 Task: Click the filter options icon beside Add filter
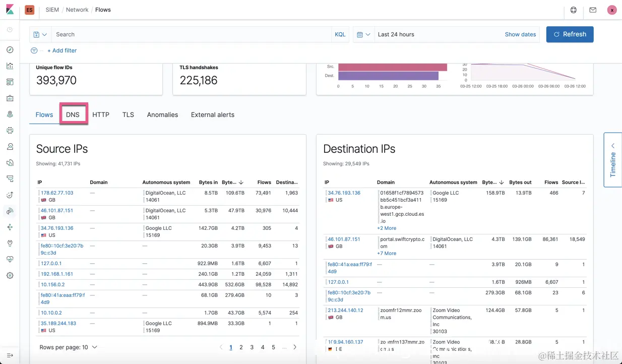tap(34, 50)
